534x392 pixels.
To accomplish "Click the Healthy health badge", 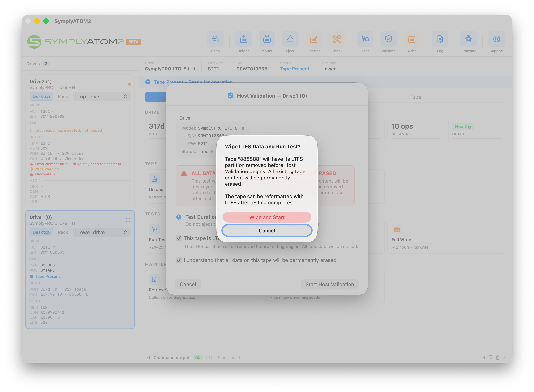I will (x=463, y=126).
